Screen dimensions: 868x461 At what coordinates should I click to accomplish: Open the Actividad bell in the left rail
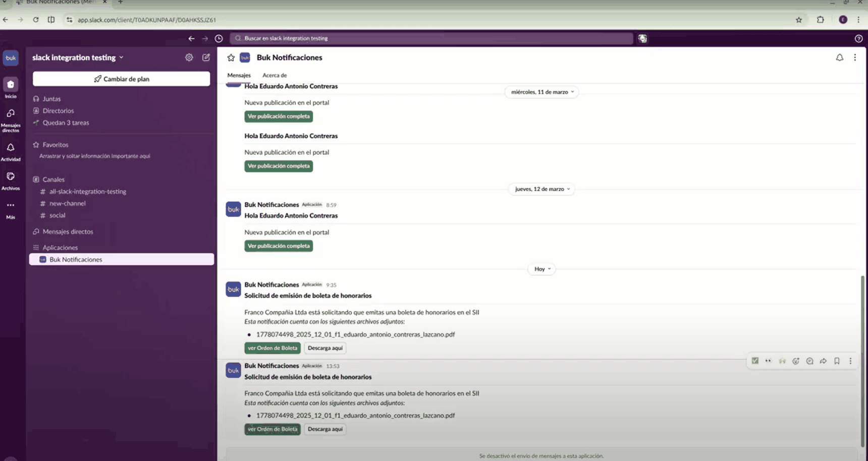pyautogui.click(x=11, y=151)
